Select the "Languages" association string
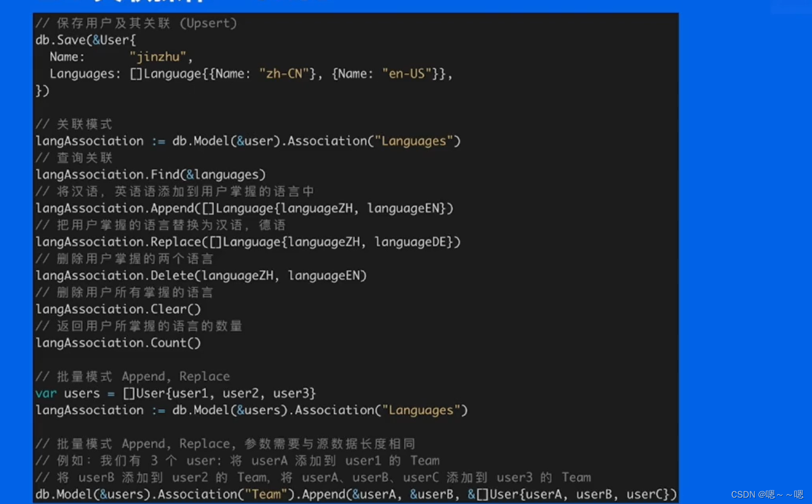The height and width of the screenshot is (504, 812). click(415, 141)
